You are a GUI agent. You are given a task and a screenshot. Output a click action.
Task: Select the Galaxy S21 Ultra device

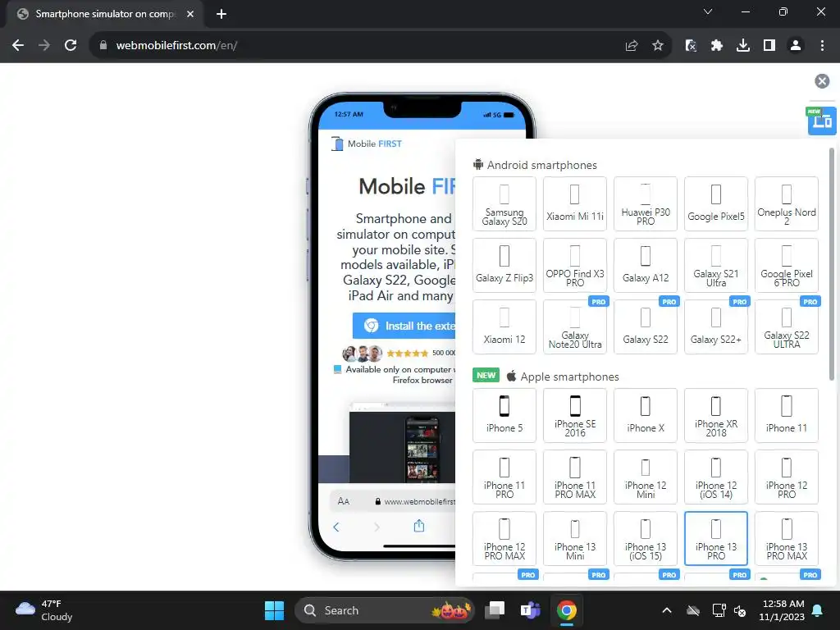click(715, 266)
